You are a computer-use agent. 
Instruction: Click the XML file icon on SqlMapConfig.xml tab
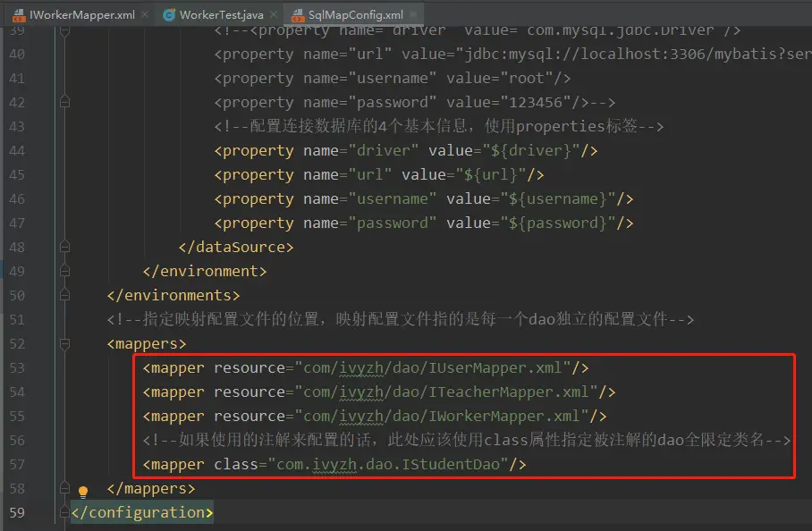pos(298,15)
